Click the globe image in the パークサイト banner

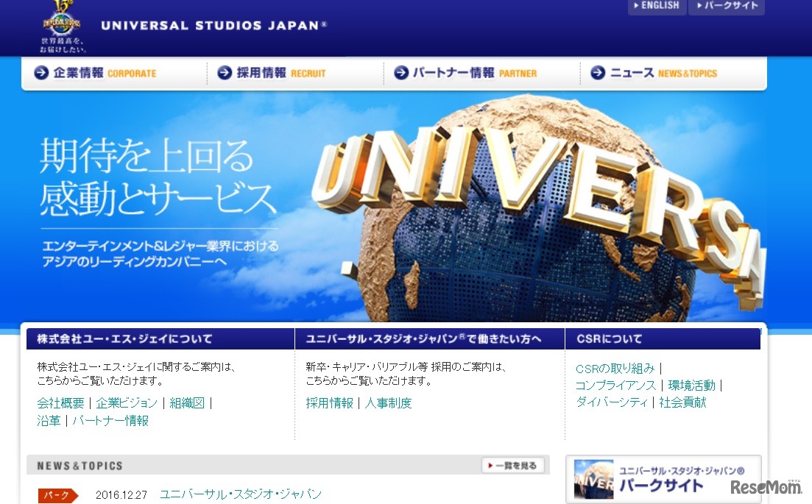pos(594,479)
